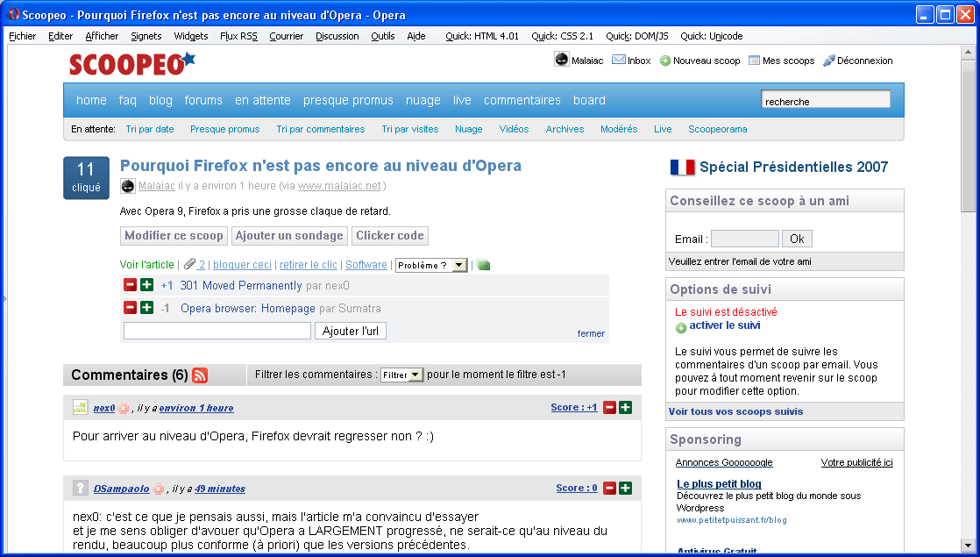Go to forums in navigation bar

point(203,100)
